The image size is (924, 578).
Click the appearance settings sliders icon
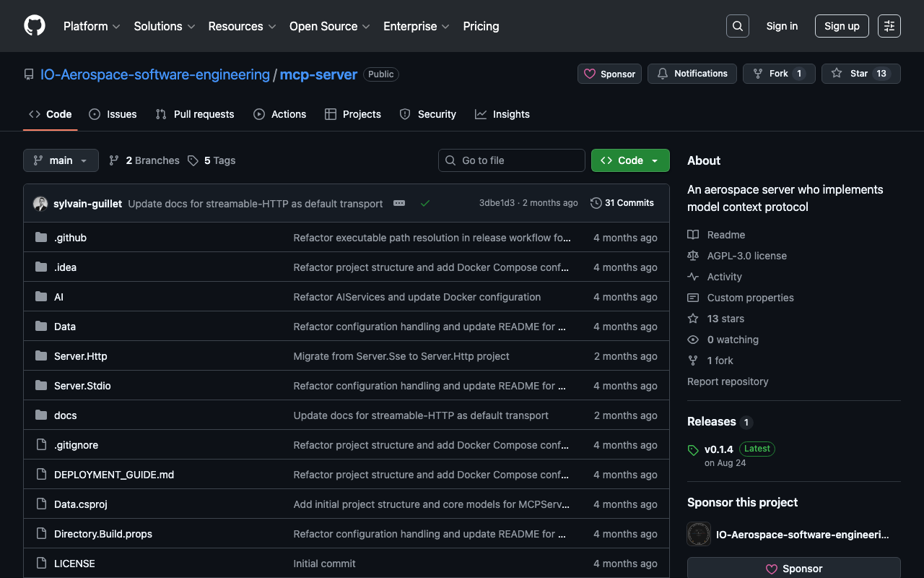click(889, 26)
